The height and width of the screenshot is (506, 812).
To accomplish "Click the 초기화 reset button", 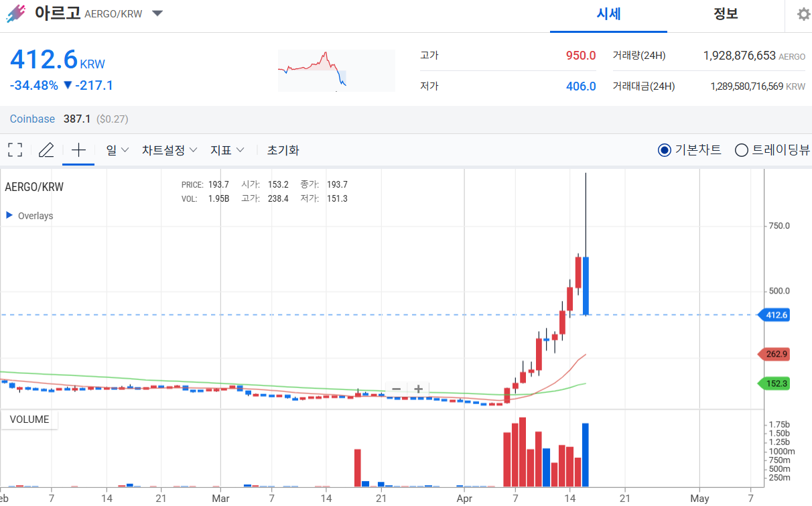I will (283, 150).
